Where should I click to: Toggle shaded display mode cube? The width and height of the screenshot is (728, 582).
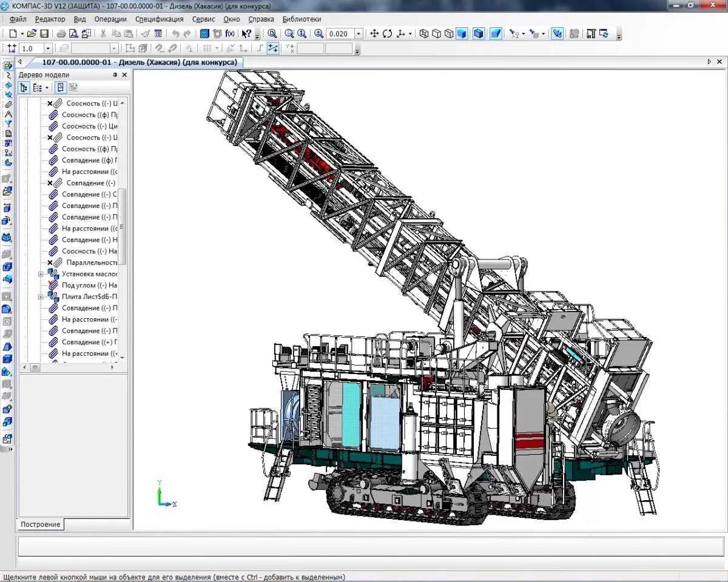[x=462, y=34]
